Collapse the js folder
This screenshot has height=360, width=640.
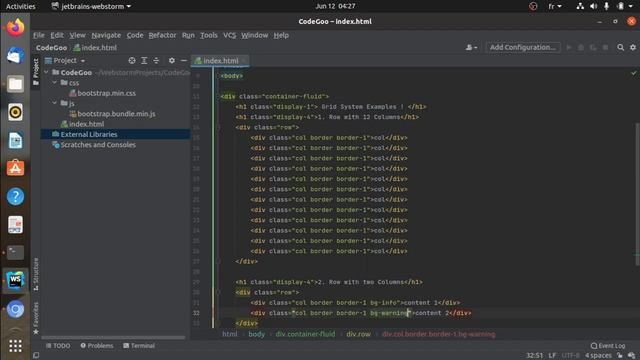(x=54, y=103)
